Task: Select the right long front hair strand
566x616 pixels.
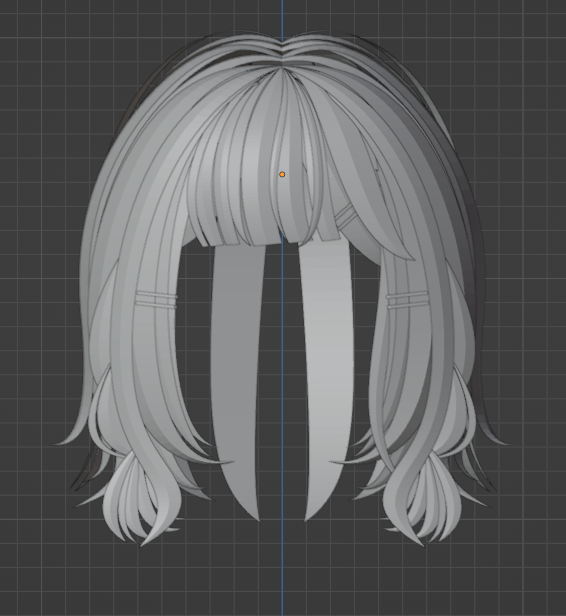Action: click(328, 377)
